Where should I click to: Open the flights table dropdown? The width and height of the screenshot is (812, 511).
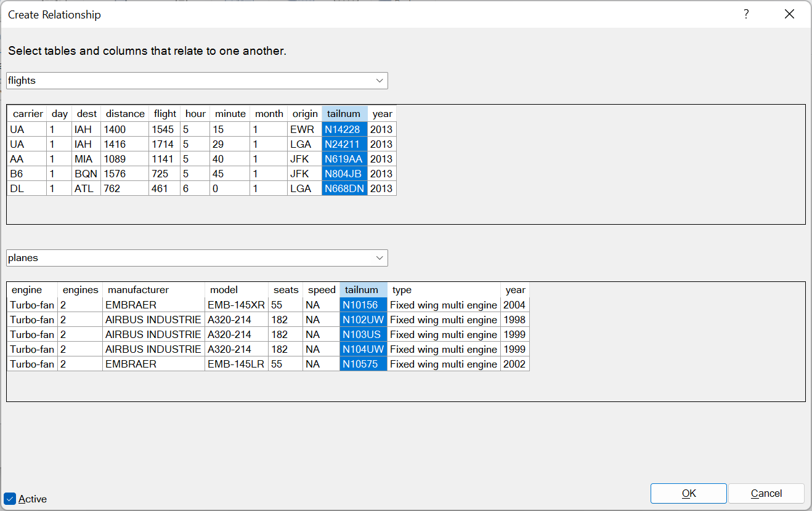(x=379, y=81)
